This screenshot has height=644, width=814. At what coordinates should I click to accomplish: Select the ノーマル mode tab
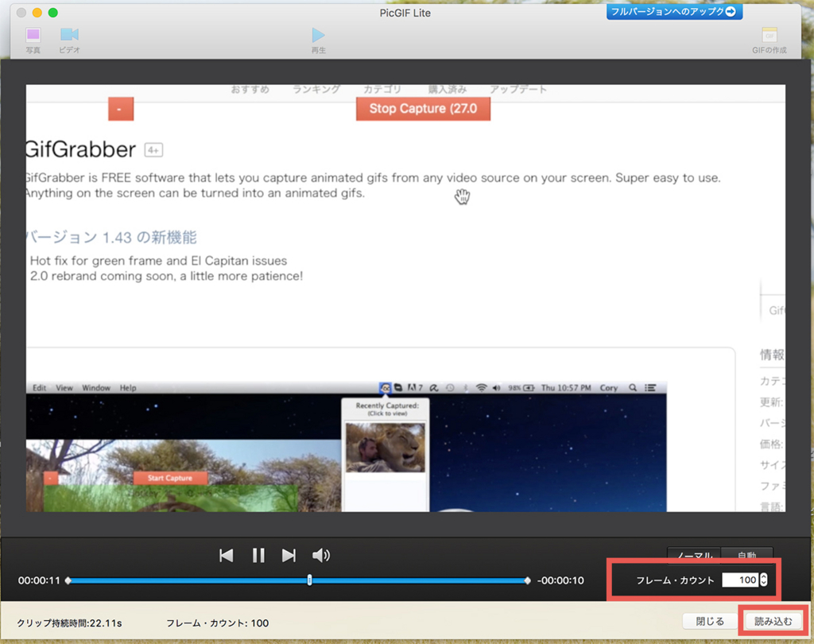pyautogui.click(x=694, y=554)
